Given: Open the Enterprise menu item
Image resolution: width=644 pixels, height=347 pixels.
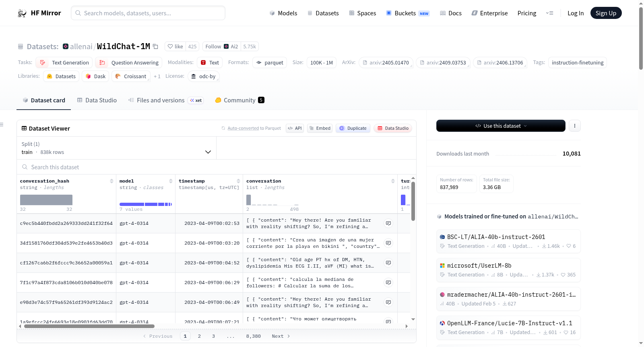Looking at the screenshot, I should 490,13.
